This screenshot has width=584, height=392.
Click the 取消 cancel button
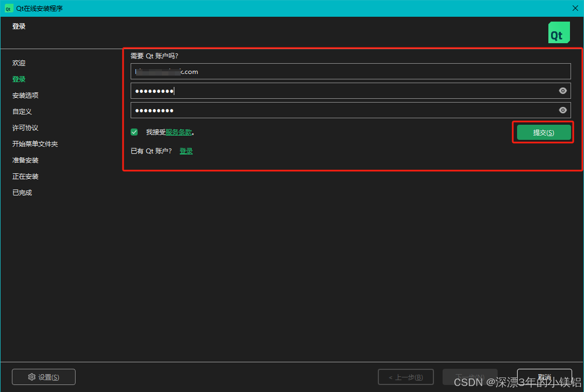point(544,377)
